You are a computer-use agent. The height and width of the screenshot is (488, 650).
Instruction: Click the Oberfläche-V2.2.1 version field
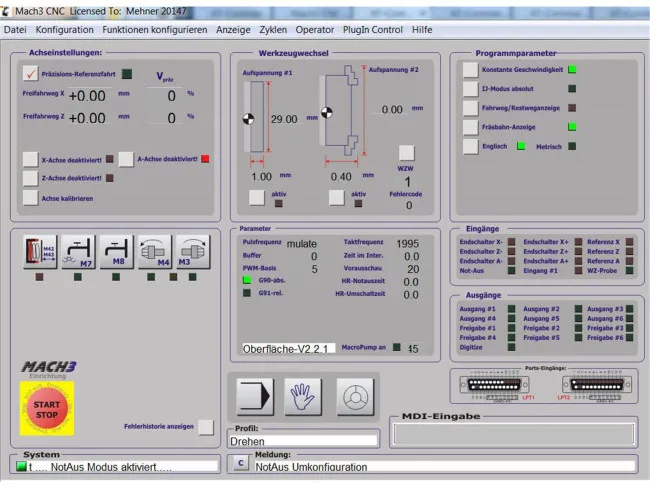(x=289, y=349)
